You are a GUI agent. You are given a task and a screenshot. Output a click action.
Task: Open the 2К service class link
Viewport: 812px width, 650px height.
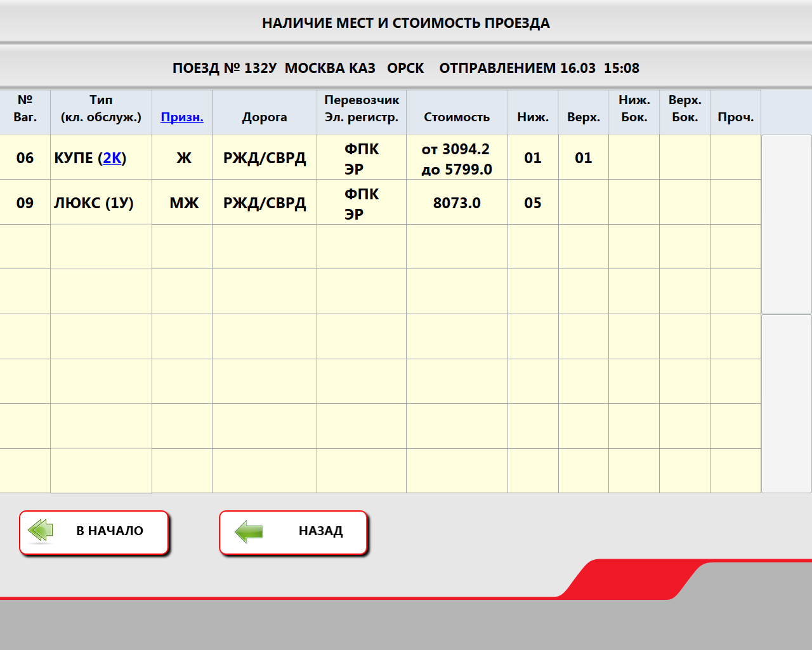tap(112, 158)
